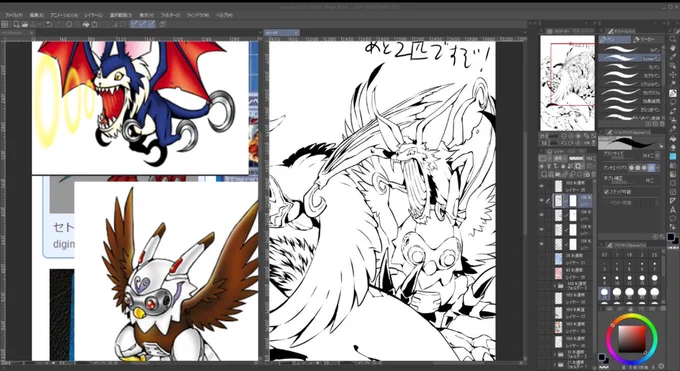Click the Navigator rotate left icon
The width and height of the screenshot is (680, 371).
click(564, 143)
